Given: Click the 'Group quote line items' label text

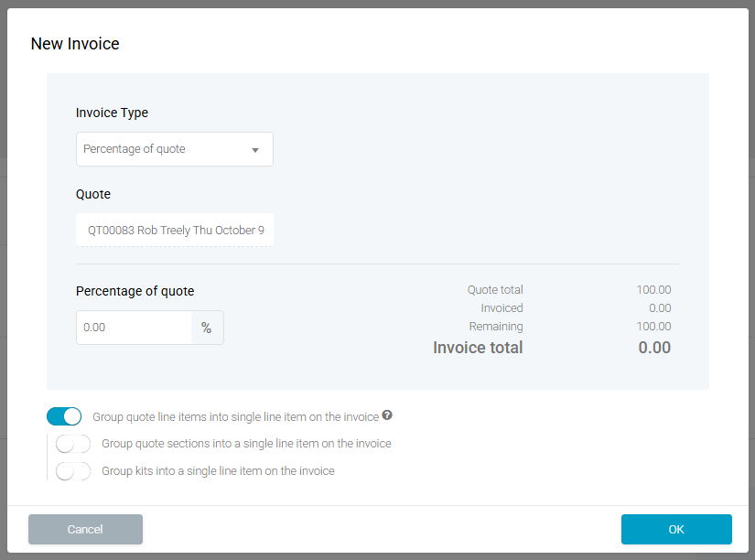Looking at the screenshot, I should 235,417.
